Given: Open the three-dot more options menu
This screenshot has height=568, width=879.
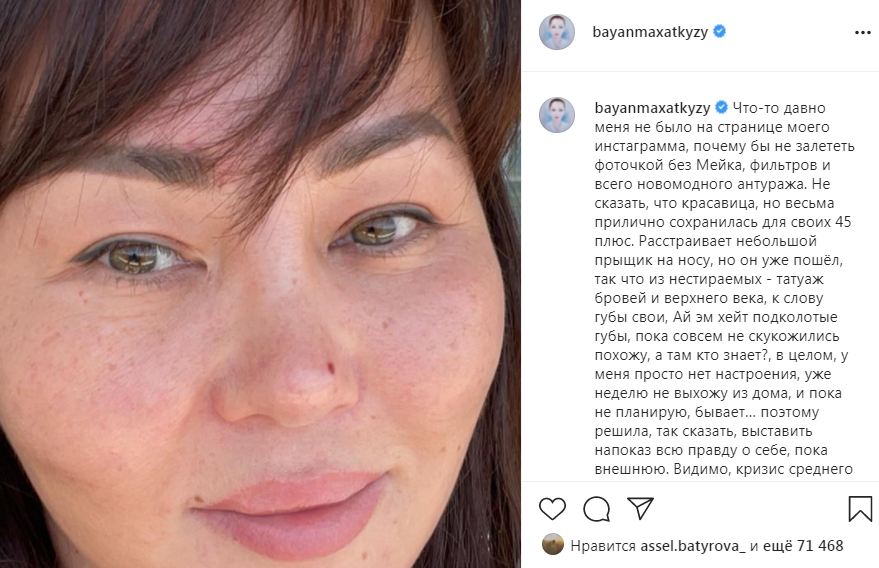Looking at the screenshot, I should (x=862, y=33).
